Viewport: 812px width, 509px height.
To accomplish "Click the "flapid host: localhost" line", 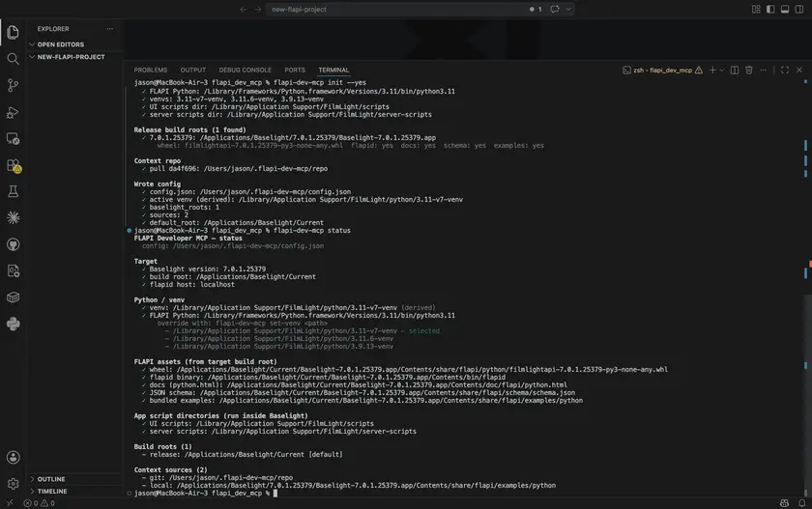I will tap(191, 285).
